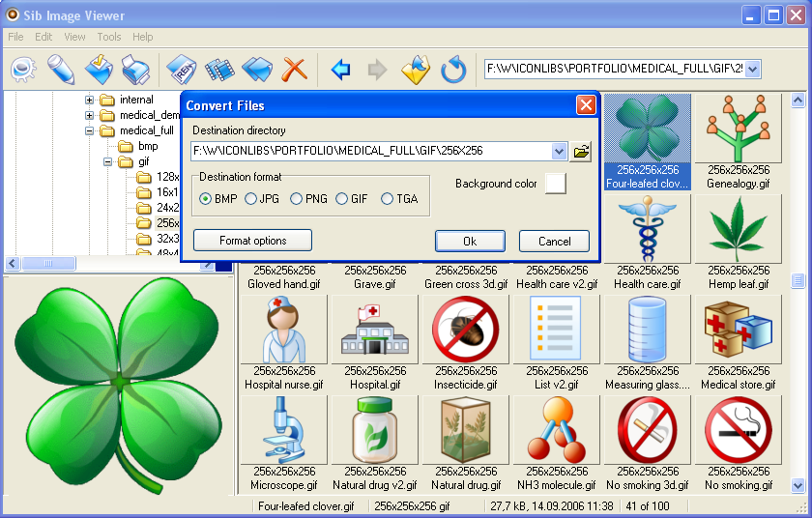This screenshot has height=518, width=812.
Task: Click the 41 of 100 status text
Action: click(648, 506)
